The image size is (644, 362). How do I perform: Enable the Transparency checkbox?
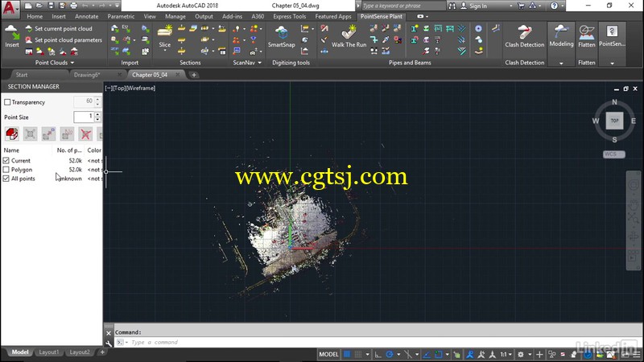pyautogui.click(x=7, y=102)
